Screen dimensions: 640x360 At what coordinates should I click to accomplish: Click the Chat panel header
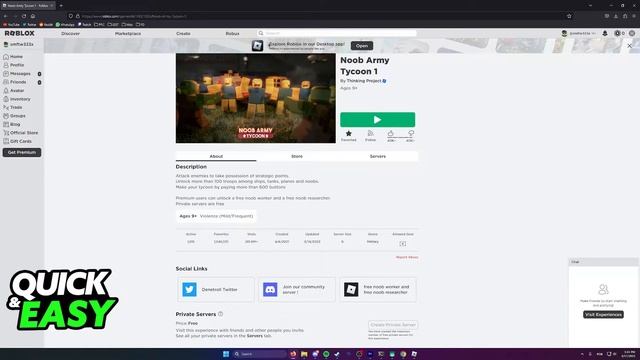pyautogui.click(x=603, y=262)
